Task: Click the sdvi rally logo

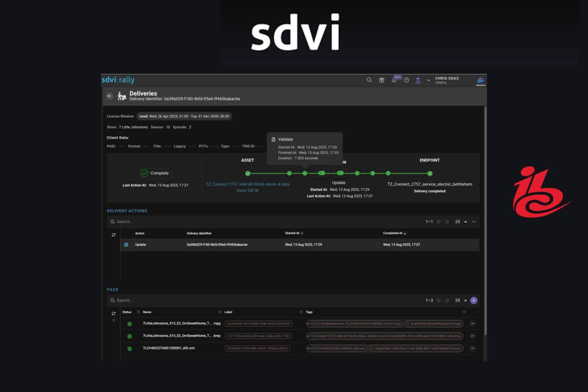Action: click(x=118, y=80)
